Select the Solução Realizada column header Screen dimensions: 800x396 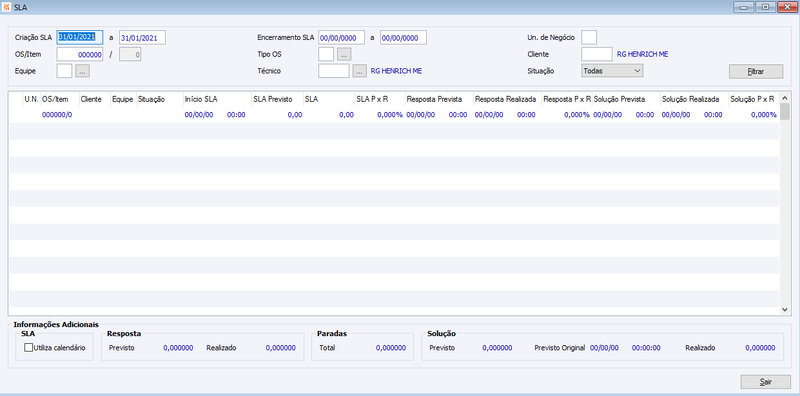coord(694,100)
